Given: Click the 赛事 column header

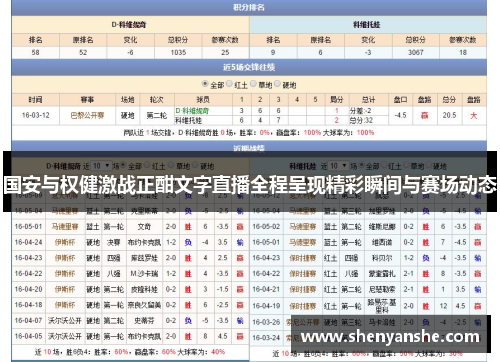Looking at the screenshot, I should (87, 99).
